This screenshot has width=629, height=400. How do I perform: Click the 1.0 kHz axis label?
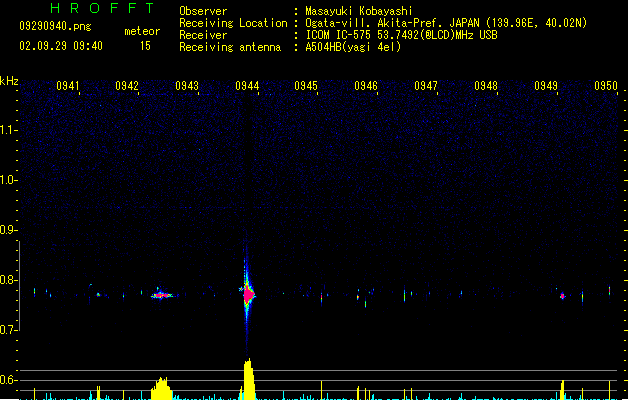8,180
